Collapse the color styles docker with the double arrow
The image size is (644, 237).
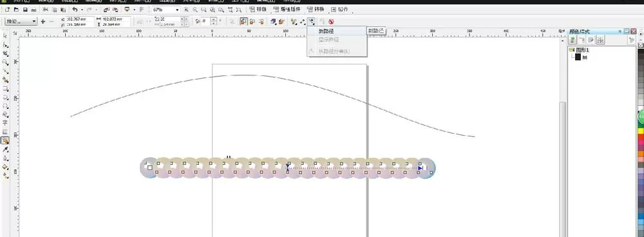pos(620,32)
